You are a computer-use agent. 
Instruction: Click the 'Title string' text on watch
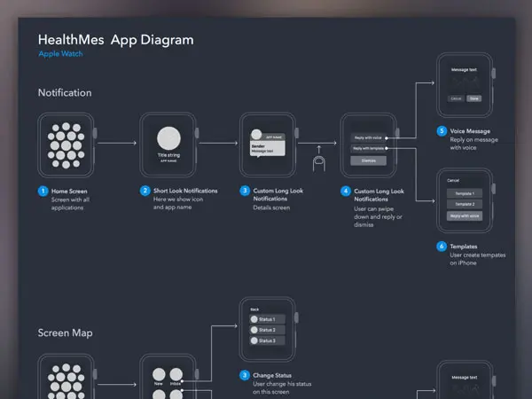(168, 155)
